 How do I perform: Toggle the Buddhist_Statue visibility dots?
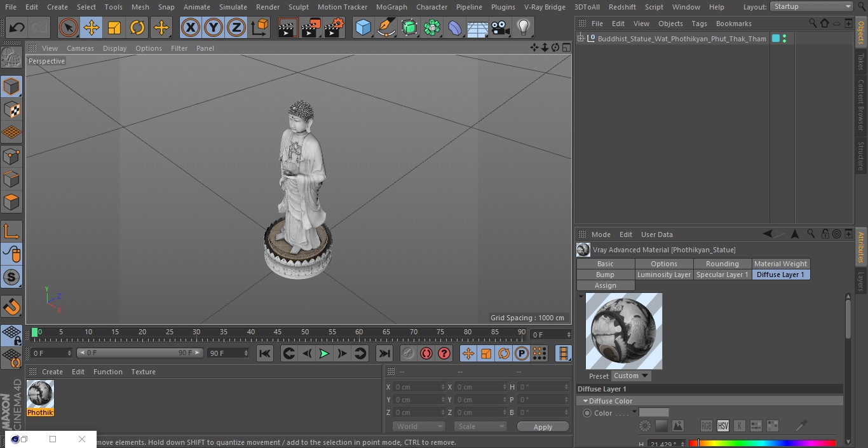point(785,39)
